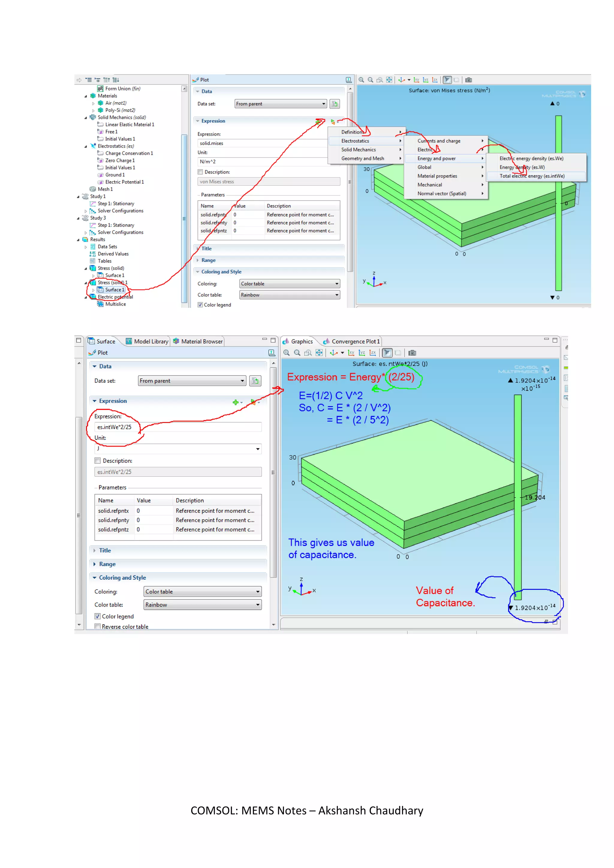Zoom out in the lower Graphics toolbar
The width and height of the screenshot is (614, 868).
(297, 353)
